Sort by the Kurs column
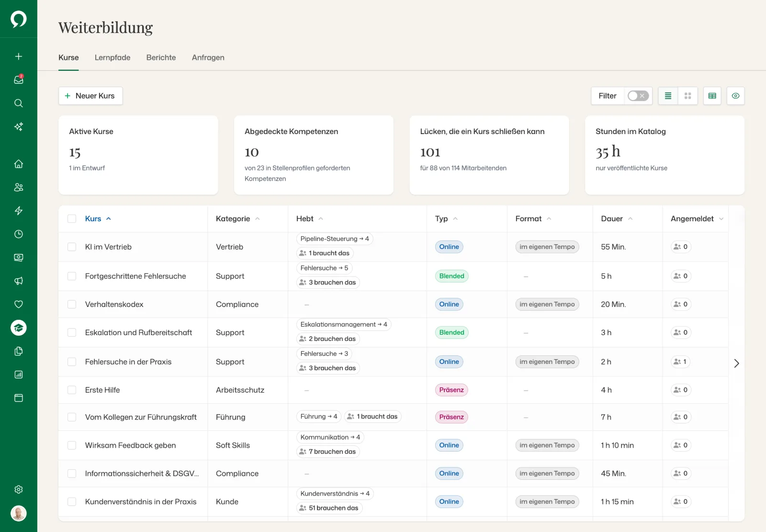766x532 pixels. [98, 219]
